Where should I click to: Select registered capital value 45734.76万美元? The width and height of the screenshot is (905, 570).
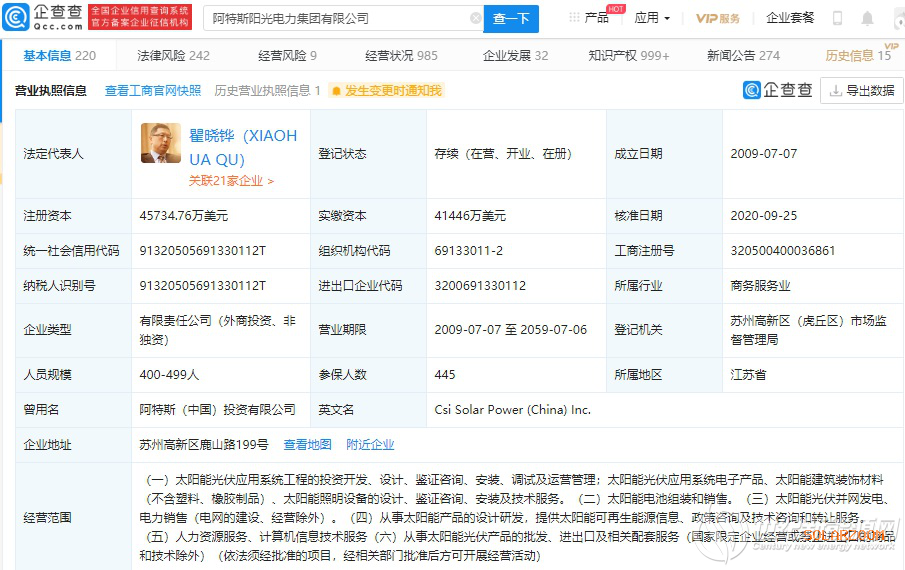pos(184,216)
